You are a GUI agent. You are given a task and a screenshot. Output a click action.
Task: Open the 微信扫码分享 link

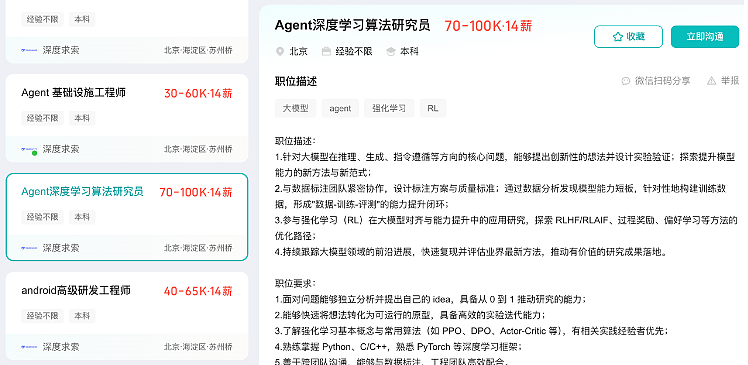(x=656, y=81)
